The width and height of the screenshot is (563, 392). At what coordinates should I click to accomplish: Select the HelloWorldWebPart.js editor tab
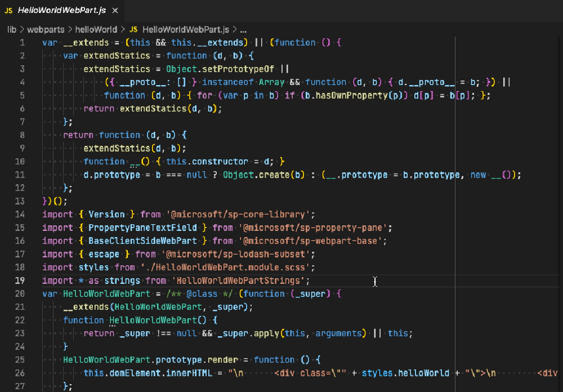pos(62,11)
